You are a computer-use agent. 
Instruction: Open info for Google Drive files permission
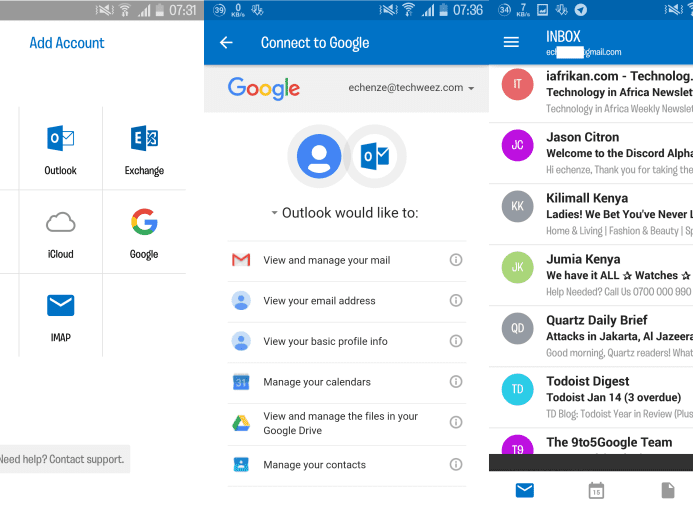coord(456,422)
